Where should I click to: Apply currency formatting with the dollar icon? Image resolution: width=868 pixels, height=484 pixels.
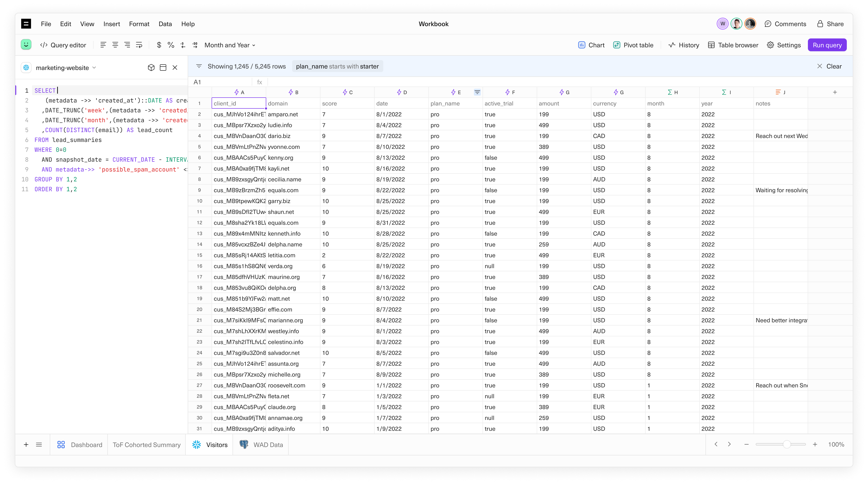(159, 45)
